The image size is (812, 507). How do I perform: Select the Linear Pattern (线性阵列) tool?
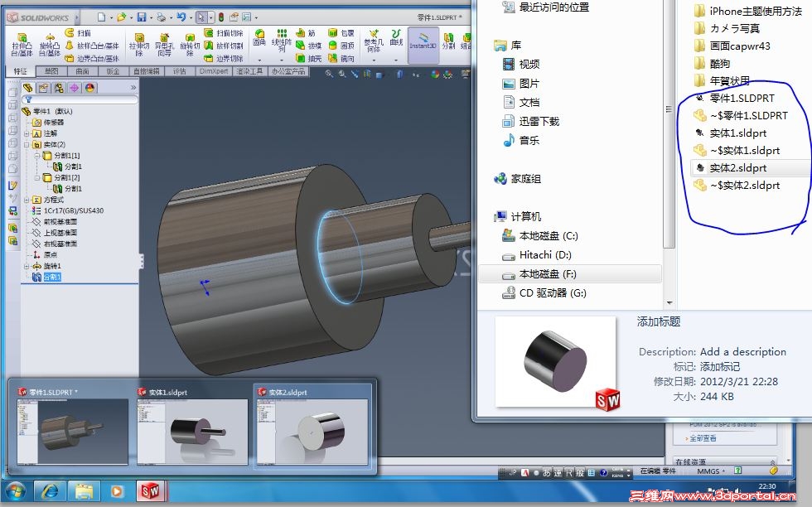point(281,41)
